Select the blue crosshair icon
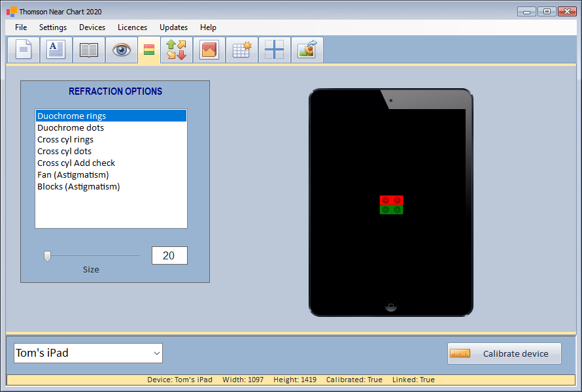Viewport: 582px width, 392px height. coord(274,50)
